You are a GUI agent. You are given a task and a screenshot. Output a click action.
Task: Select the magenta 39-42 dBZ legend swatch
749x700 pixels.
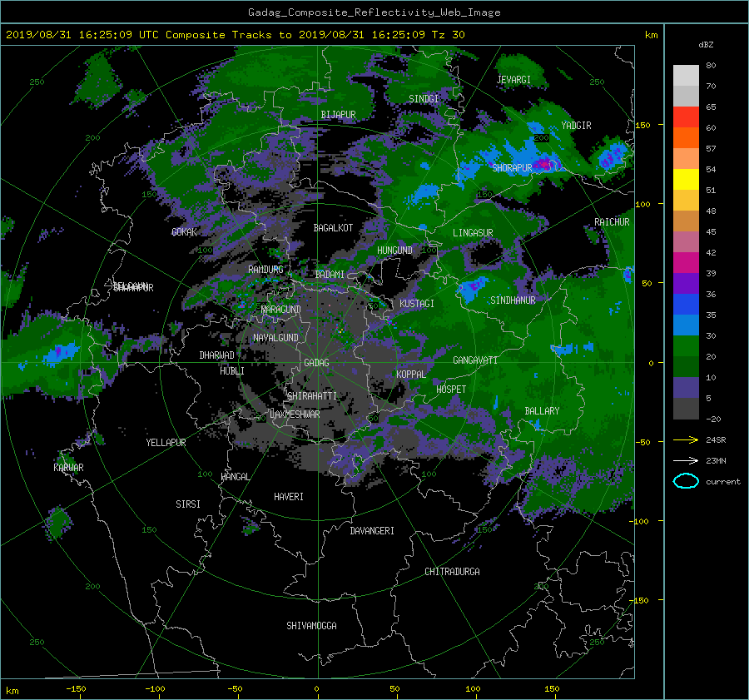pyautogui.click(x=686, y=263)
